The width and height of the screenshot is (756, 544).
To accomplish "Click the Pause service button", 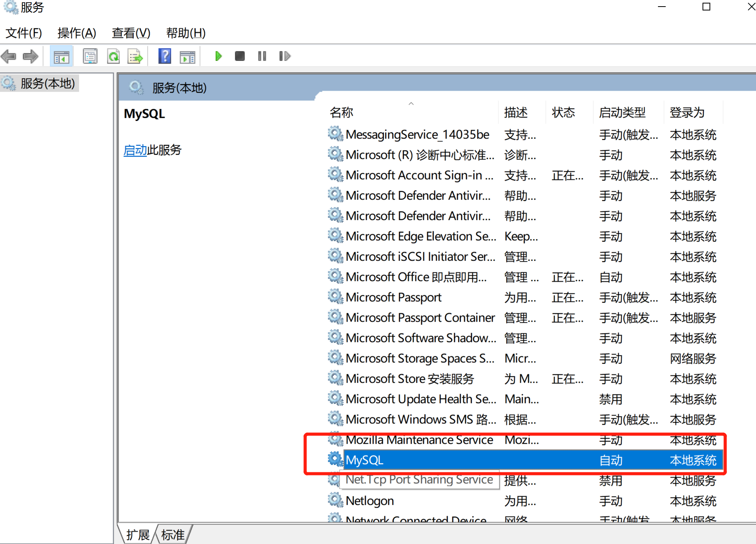I will [x=262, y=57].
